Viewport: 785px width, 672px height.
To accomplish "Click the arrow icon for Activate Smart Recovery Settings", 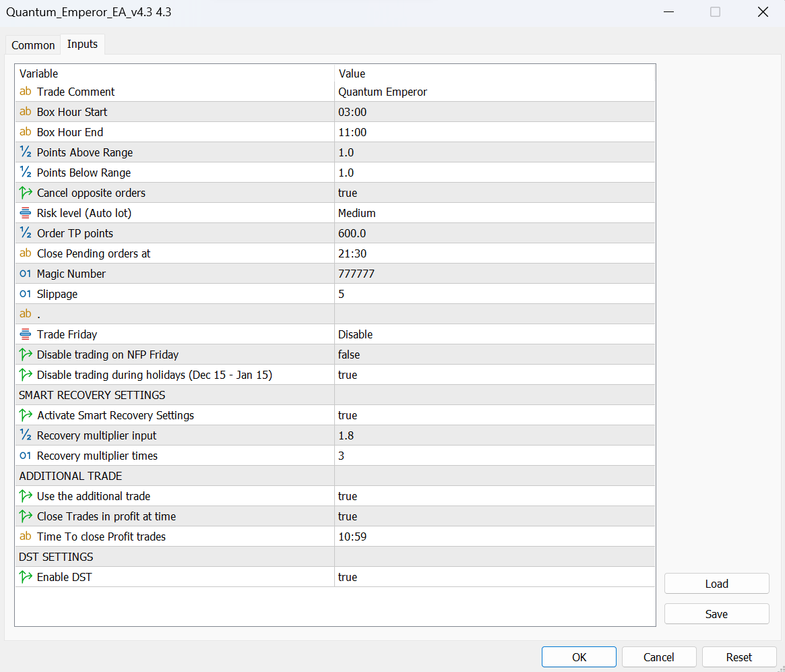I will pos(25,415).
